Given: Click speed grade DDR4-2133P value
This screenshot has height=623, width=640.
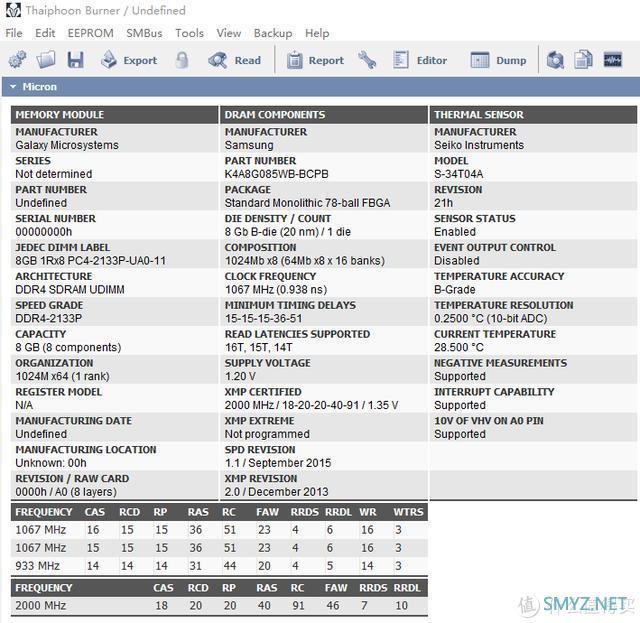Looking at the screenshot, I should point(49,318).
